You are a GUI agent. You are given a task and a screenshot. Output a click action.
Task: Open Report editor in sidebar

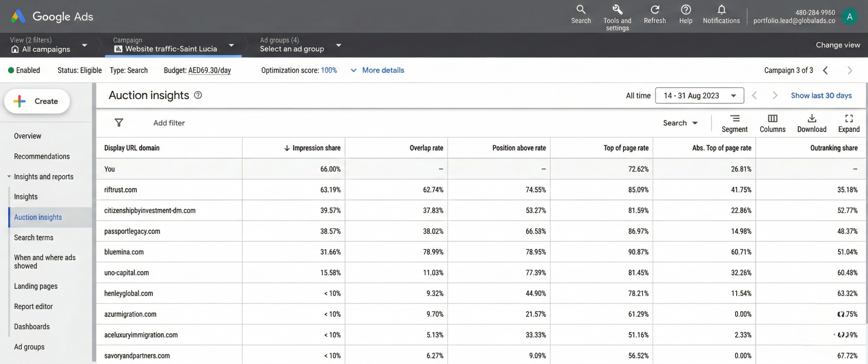(x=33, y=306)
